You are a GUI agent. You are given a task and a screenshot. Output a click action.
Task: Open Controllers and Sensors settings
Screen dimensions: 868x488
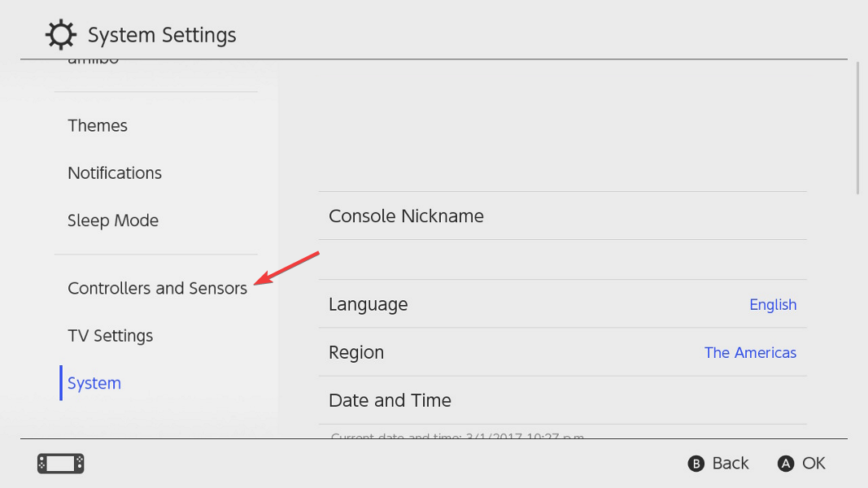tap(157, 288)
